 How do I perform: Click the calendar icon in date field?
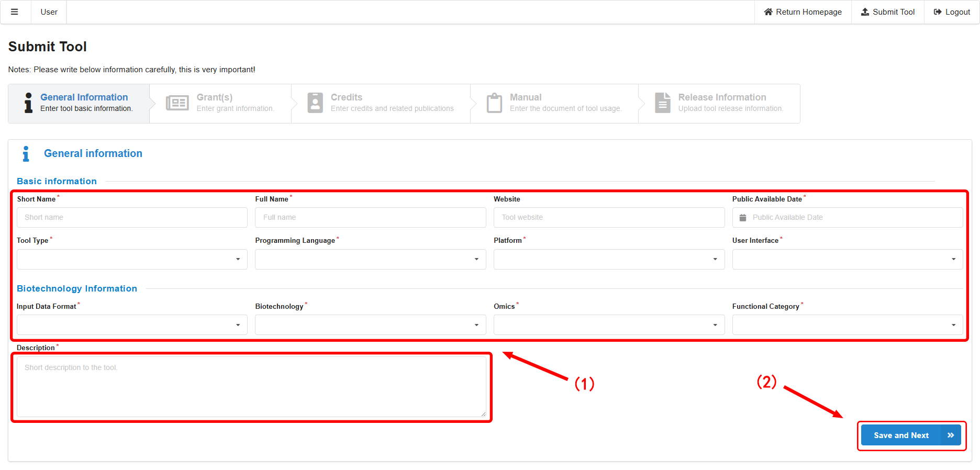click(742, 218)
